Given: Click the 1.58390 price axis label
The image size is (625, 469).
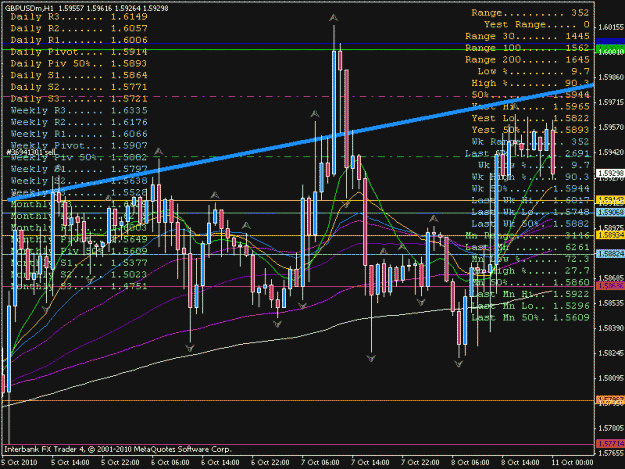Looking at the screenshot, I should [x=611, y=328].
